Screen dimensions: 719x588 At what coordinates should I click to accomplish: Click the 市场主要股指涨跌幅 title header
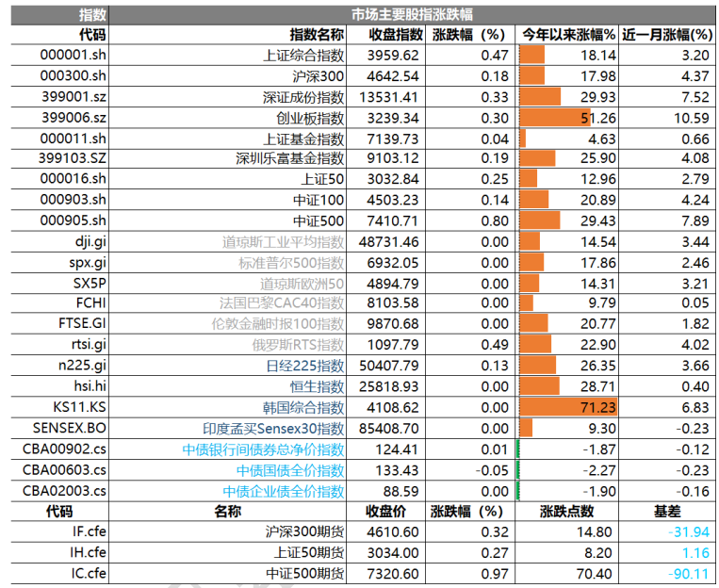click(x=412, y=14)
